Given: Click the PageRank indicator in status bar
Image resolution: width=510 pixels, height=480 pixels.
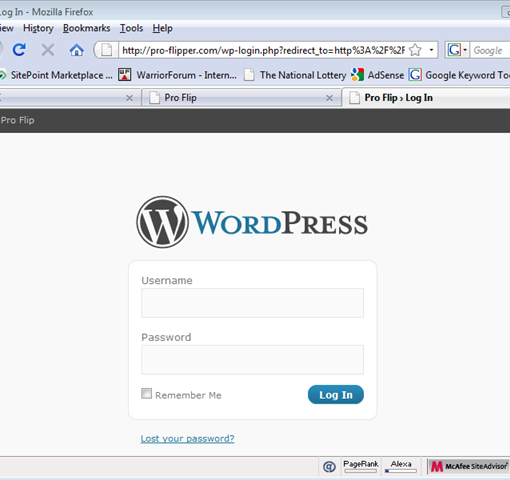Looking at the screenshot, I should [361, 466].
